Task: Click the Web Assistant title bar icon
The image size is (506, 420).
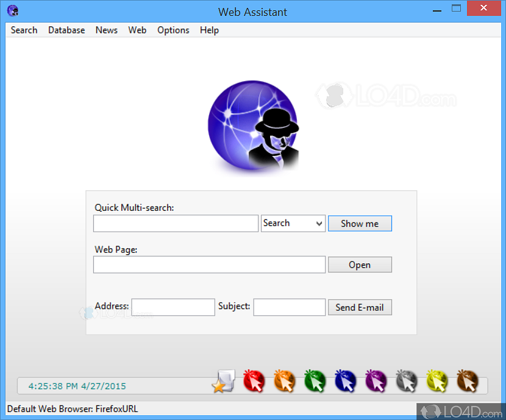Action: click(12, 10)
